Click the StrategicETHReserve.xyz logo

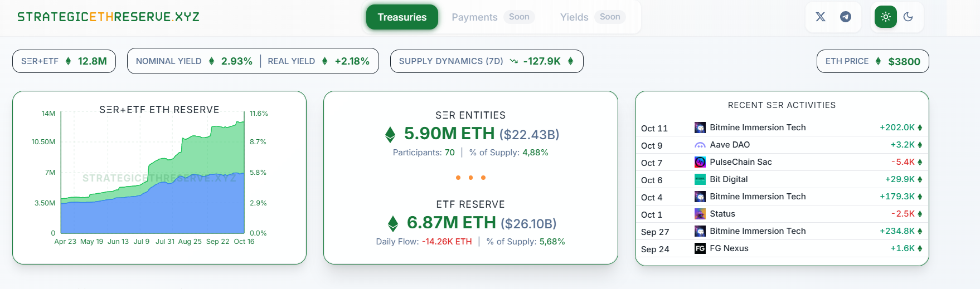pos(108,17)
